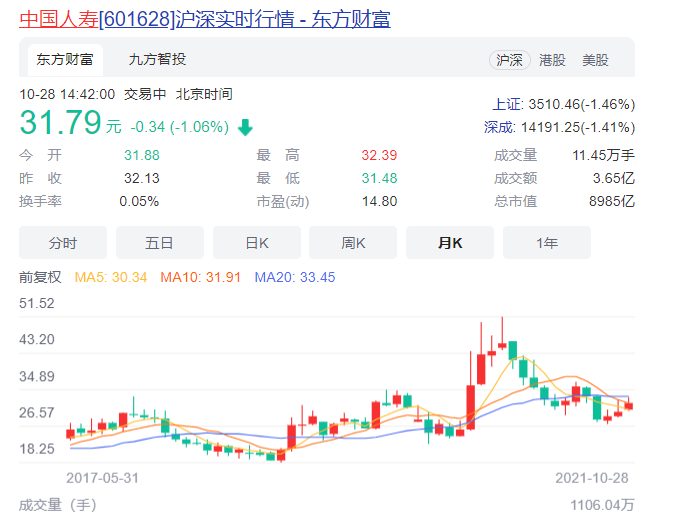Switch to the 九方智投 tab
Viewport: 673px width, 515px height.
point(157,60)
